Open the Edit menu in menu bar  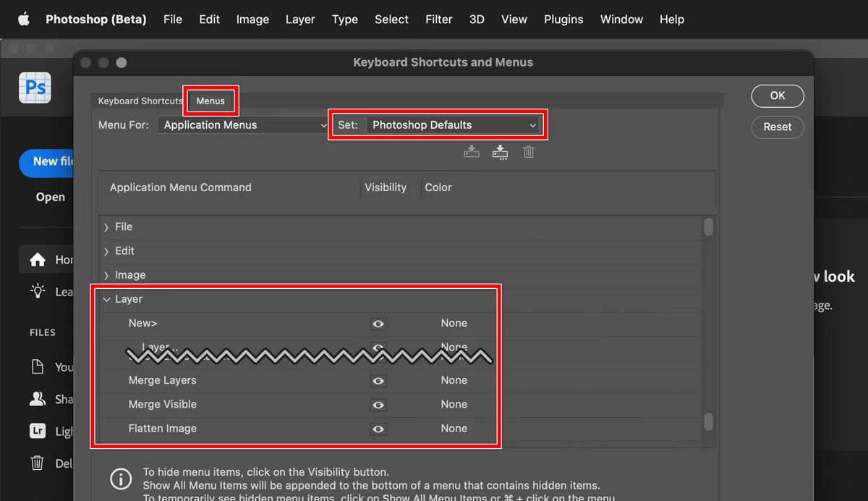pyautogui.click(x=210, y=20)
